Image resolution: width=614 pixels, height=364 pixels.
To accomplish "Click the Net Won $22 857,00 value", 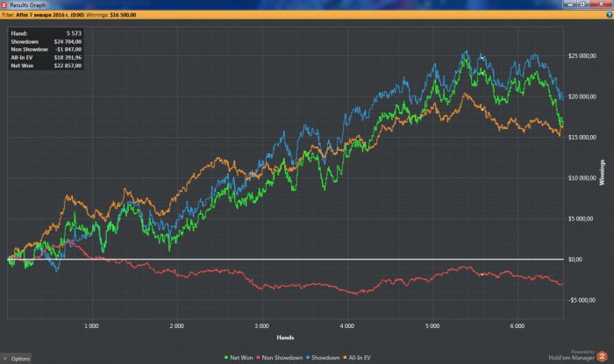I will [x=68, y=66].
